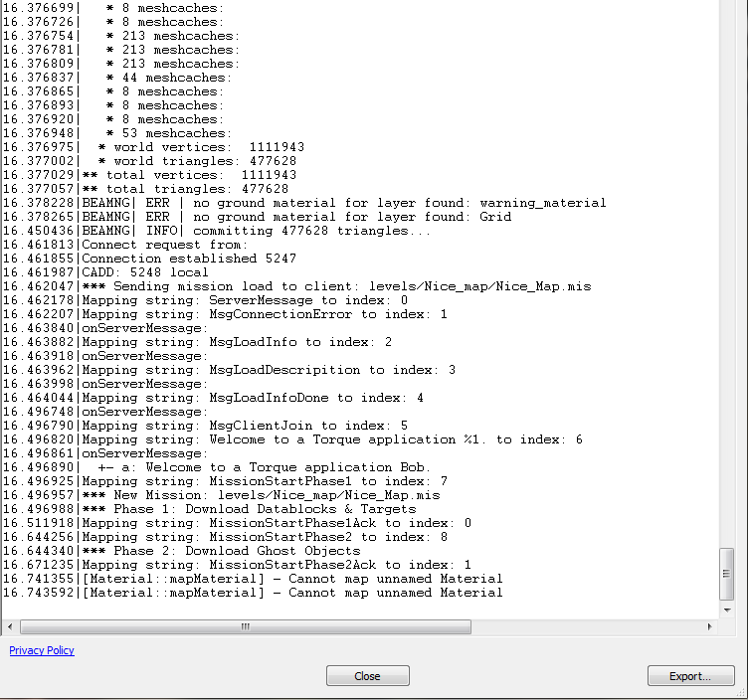Click the horizontal scrollbar thumb
The height and width of the screenshot is (700, 748).
point(246,626)
